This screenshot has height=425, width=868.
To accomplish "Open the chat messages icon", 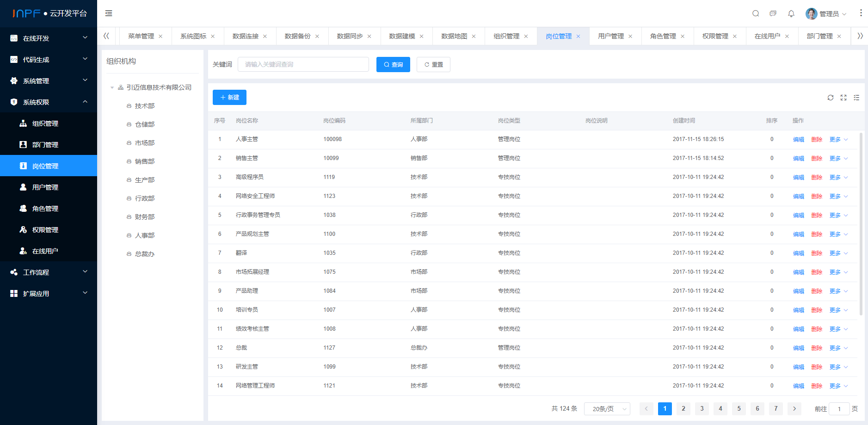I will 773,13.
